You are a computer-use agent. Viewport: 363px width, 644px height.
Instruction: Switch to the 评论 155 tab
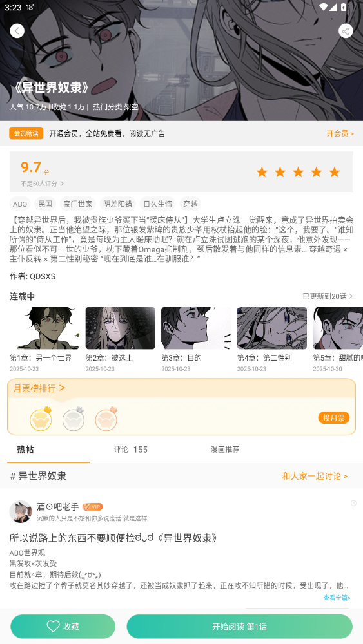(131, 450)
